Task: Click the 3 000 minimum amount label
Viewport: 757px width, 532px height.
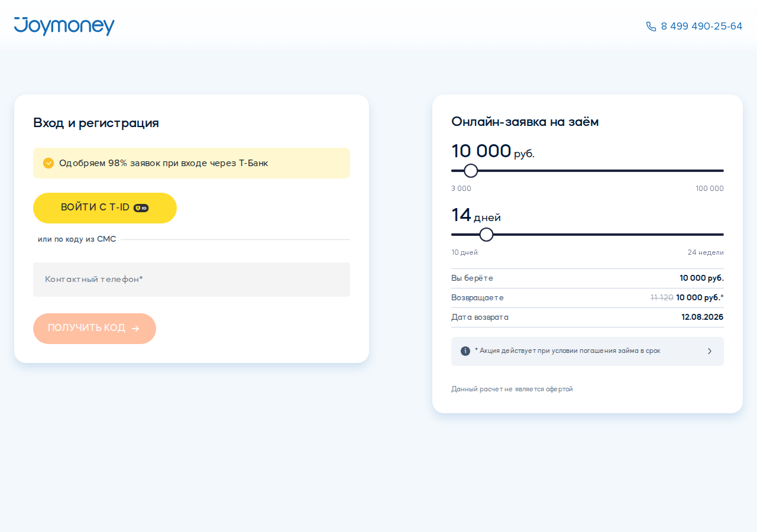Action: [x=461, y=189]
